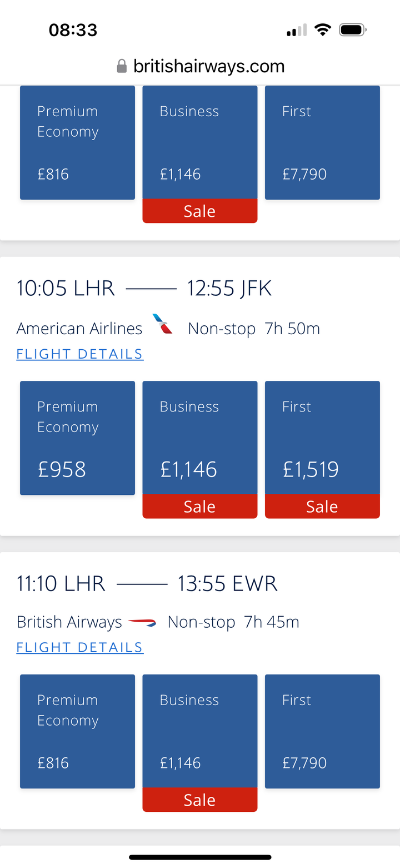
Task: Choose Business £1,146 on the EWR flight
Action: (x=200, y=732)
